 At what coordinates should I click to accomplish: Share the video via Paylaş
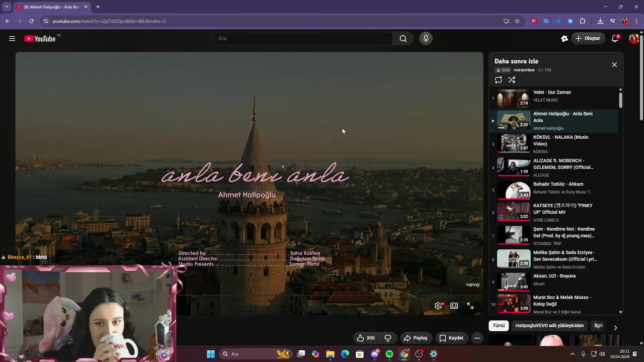click(x=416, y=338)
